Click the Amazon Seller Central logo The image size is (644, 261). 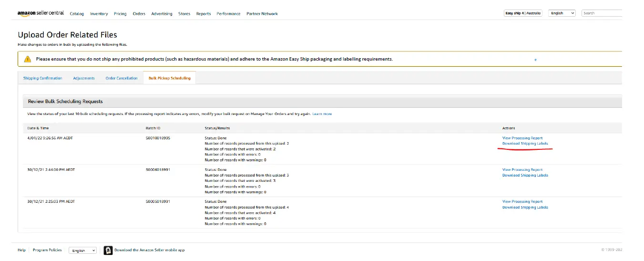pos(41,13)
